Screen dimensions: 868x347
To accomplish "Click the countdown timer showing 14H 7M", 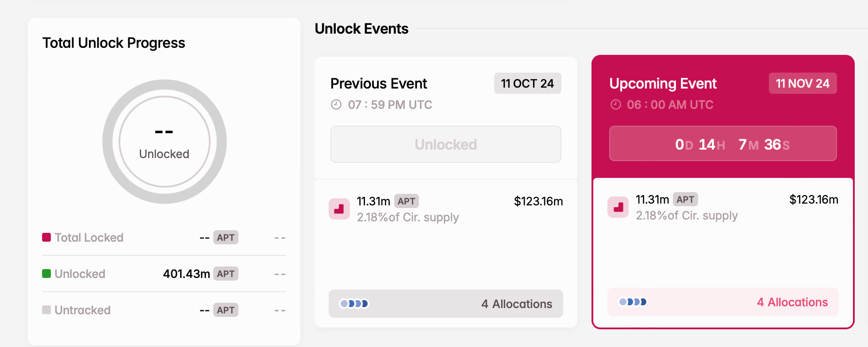I will pos(723,143).
